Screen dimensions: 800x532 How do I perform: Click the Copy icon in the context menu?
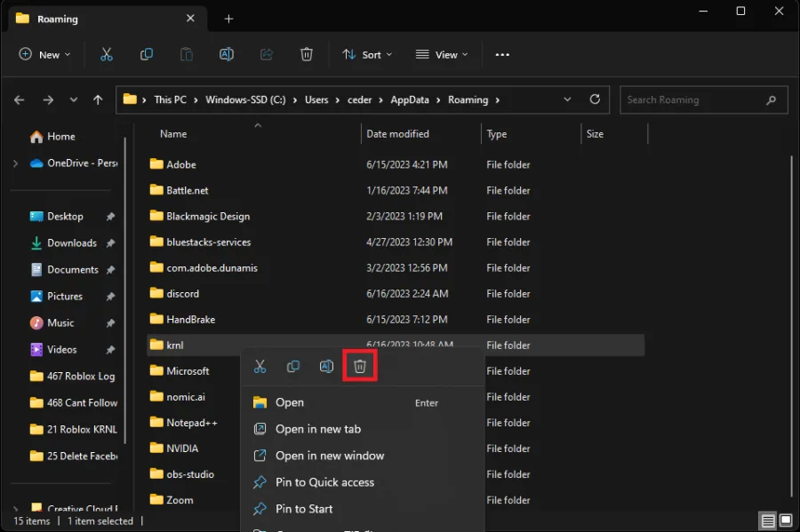tap(292, 367)
